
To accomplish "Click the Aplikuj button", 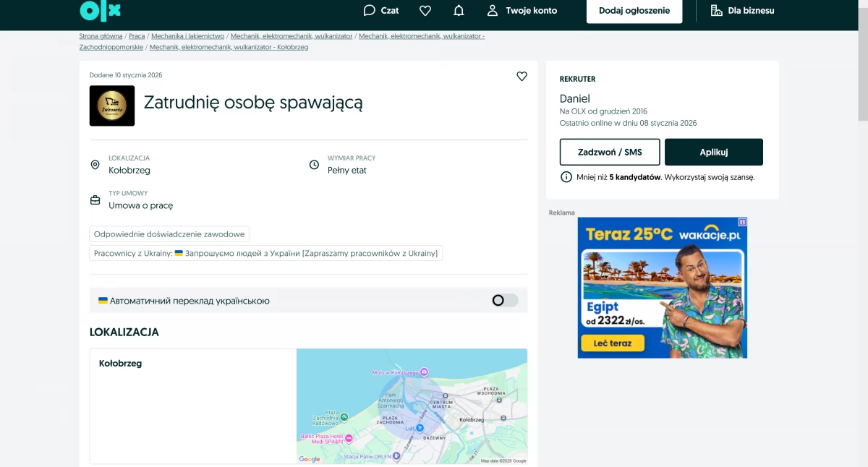I will point(714,152).
